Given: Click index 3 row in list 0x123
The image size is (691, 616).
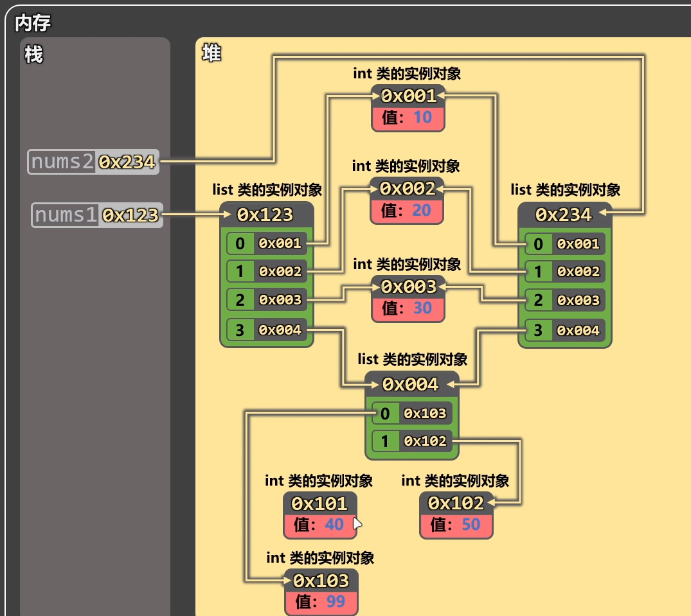Looking at the screenshot, I should click(267, 330).
